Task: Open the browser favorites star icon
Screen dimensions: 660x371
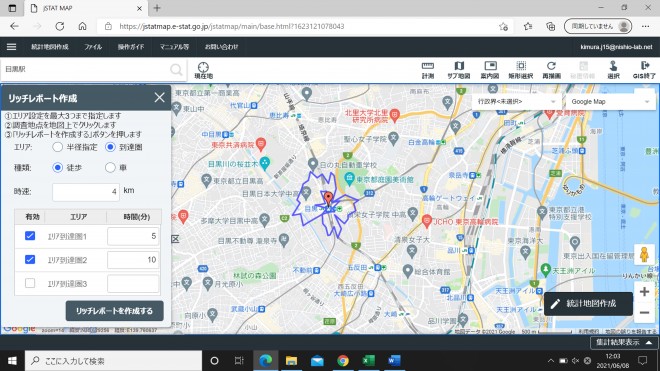Action: tap(528, 26)
